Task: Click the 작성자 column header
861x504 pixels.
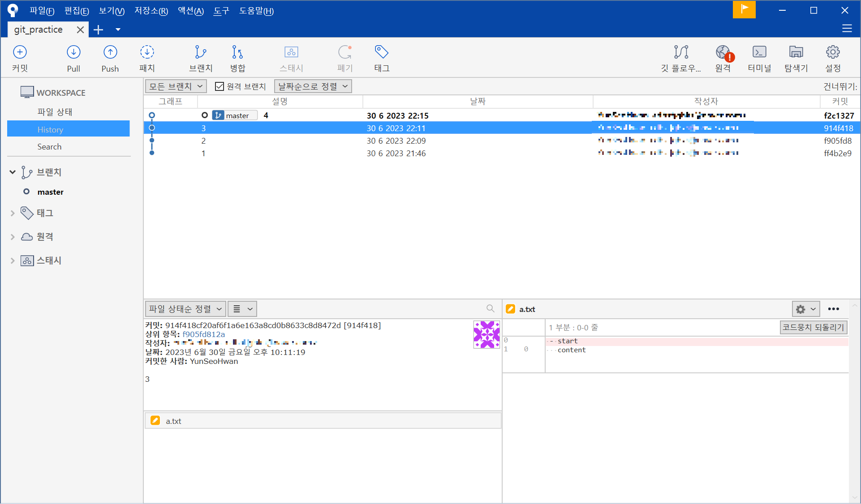Action: [x=706, y=101]
